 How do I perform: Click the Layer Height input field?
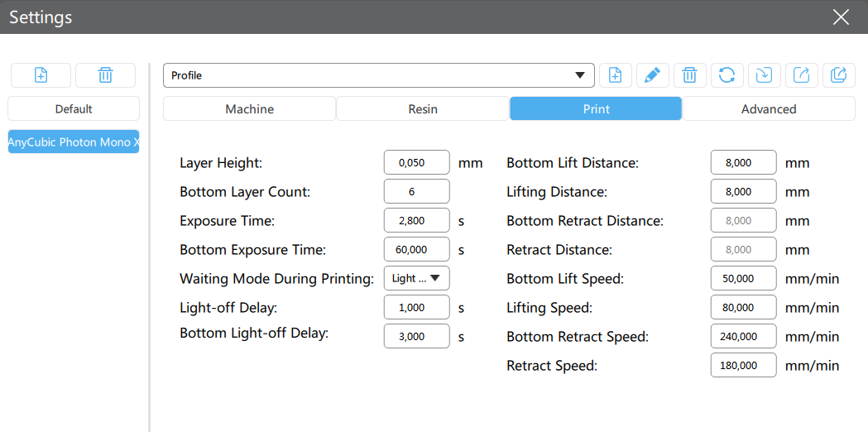point(417,163)
